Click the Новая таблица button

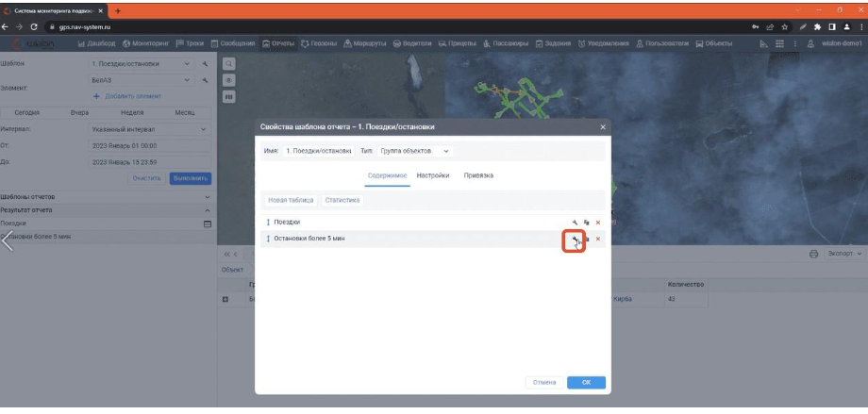[290, 200]
